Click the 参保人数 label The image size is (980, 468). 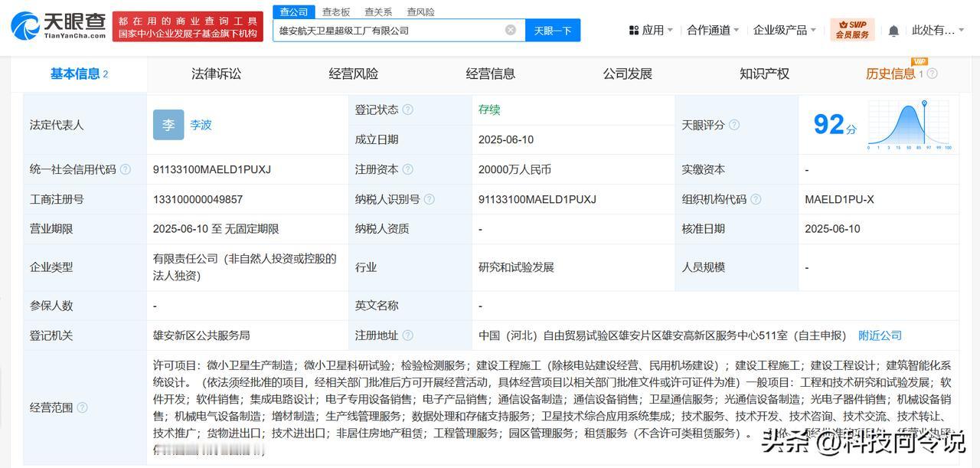pos(51,306)
